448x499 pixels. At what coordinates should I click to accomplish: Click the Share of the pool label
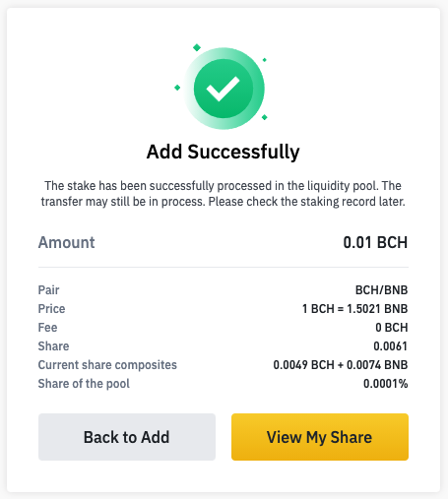click(x=84, y=384)
